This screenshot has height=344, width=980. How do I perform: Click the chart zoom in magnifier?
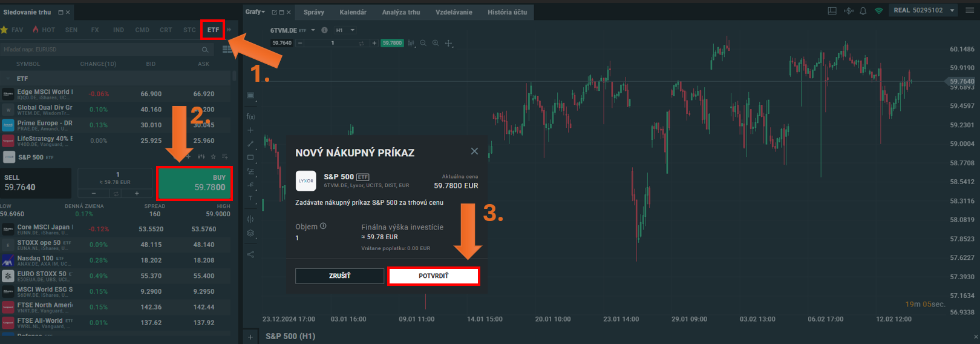click(436, 43)
